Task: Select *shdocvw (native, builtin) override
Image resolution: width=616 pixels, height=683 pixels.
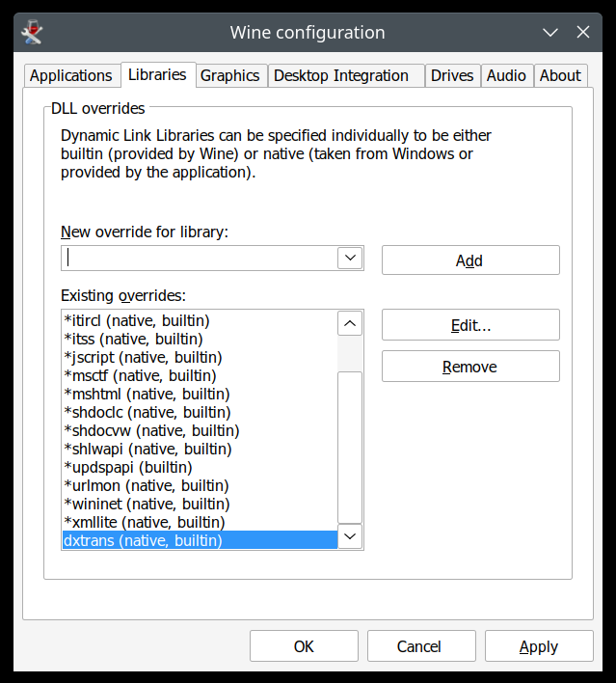Action: pos(200,430)
